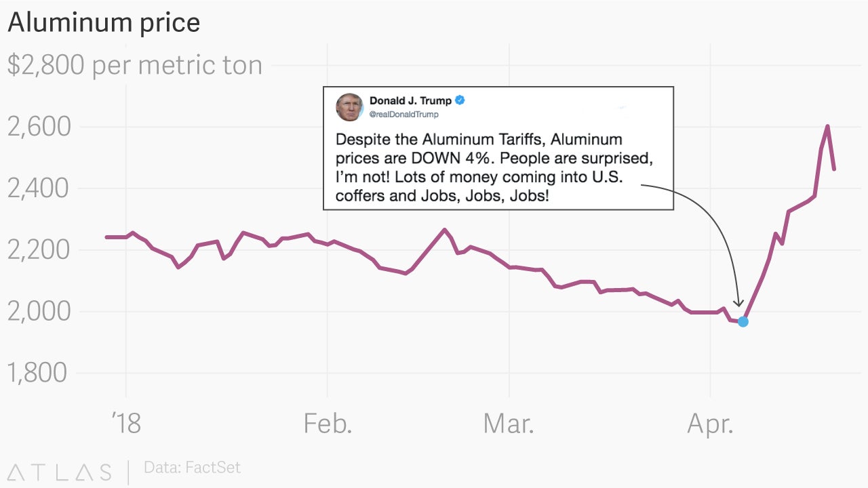
Task: Click the @realDonaldTrump handle
Action: coord(403,115)
